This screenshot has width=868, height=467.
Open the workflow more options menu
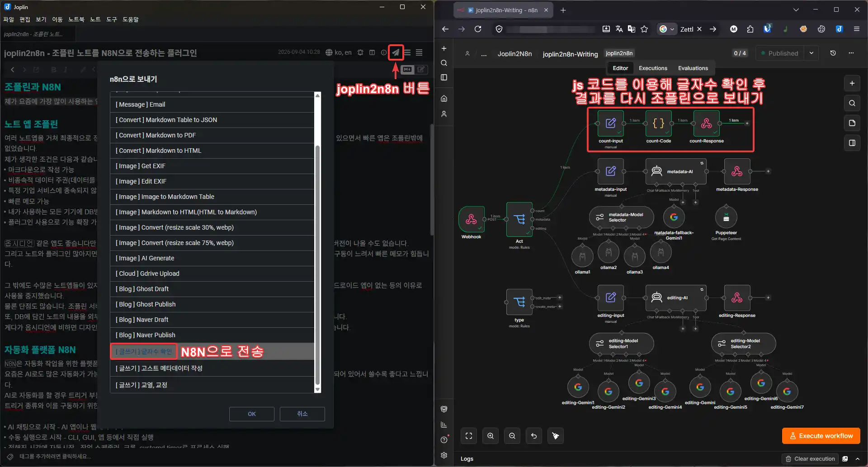click(x=851, y=53)
